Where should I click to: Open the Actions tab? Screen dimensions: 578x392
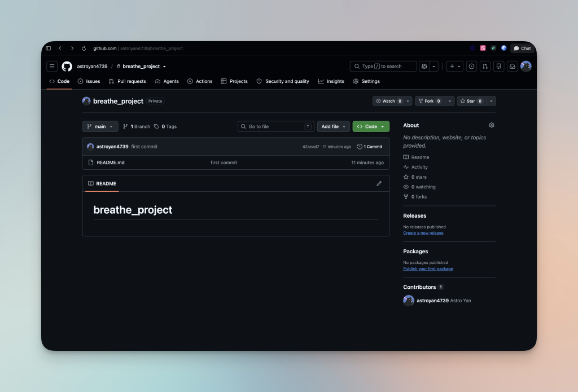(x=200, y=81)
